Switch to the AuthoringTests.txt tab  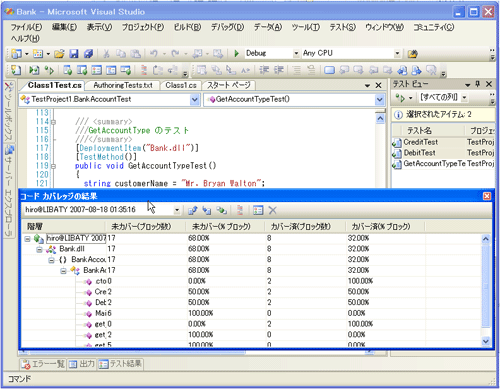(123, 85)
